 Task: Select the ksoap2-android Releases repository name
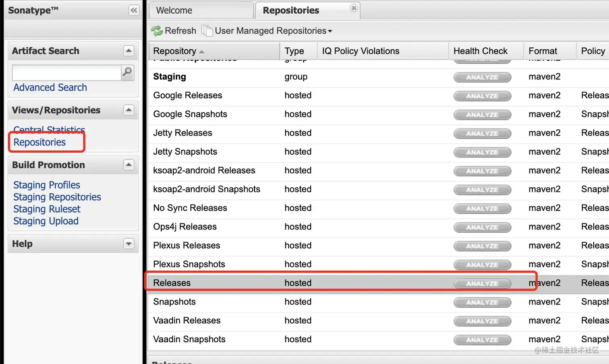(x=204, y=170)
